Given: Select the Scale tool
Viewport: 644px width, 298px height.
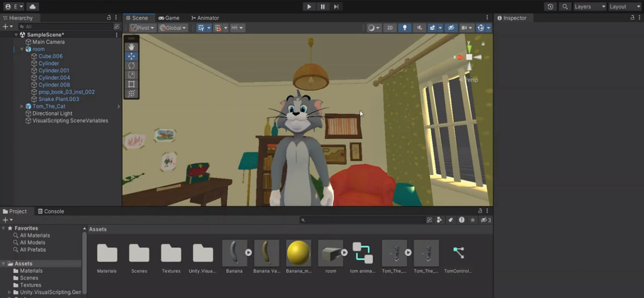Looking at the screenshot, I should tap(132, 75).
